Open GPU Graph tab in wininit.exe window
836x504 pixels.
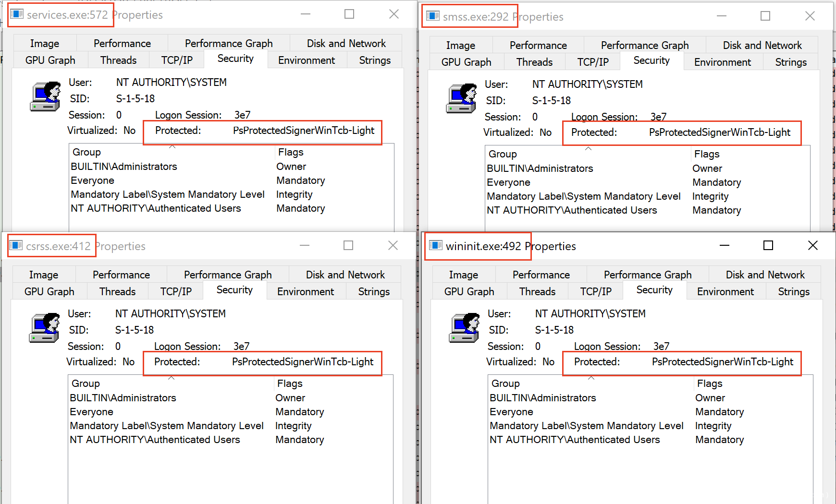[469, 291]
